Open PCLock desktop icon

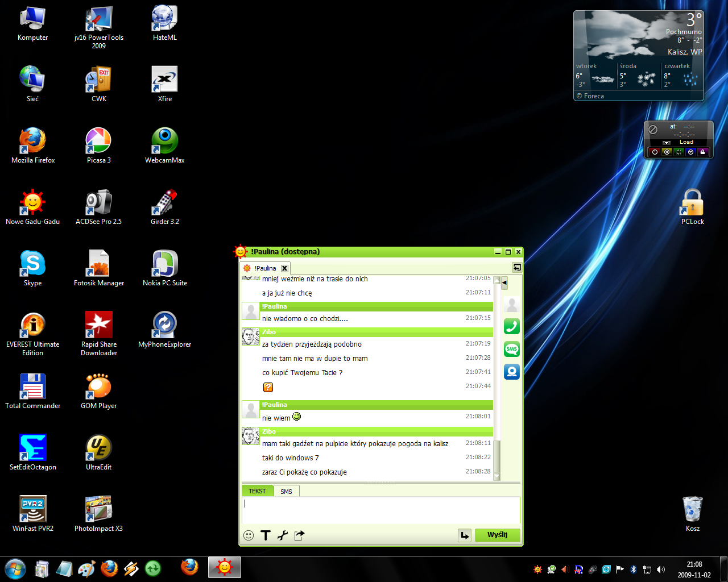click(693, 207)
